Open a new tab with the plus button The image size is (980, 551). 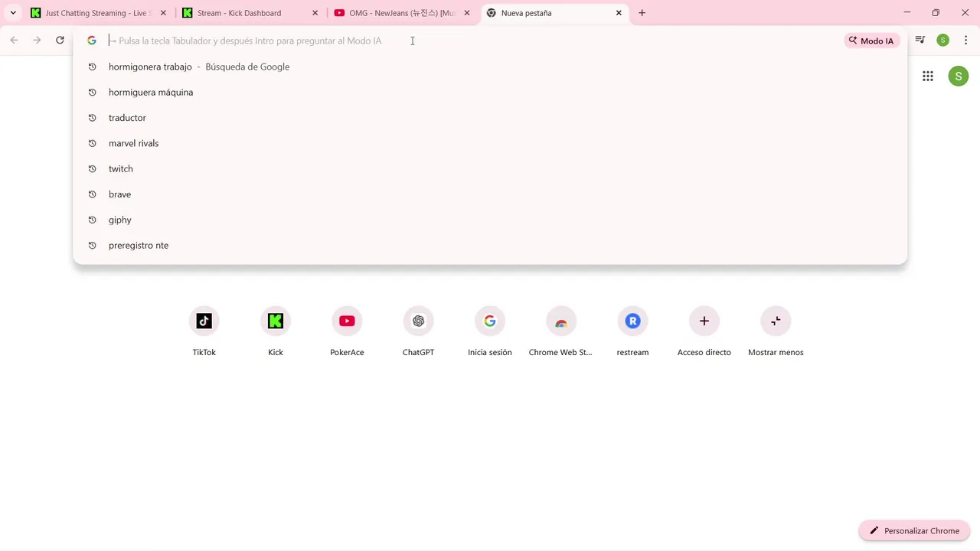642,13
